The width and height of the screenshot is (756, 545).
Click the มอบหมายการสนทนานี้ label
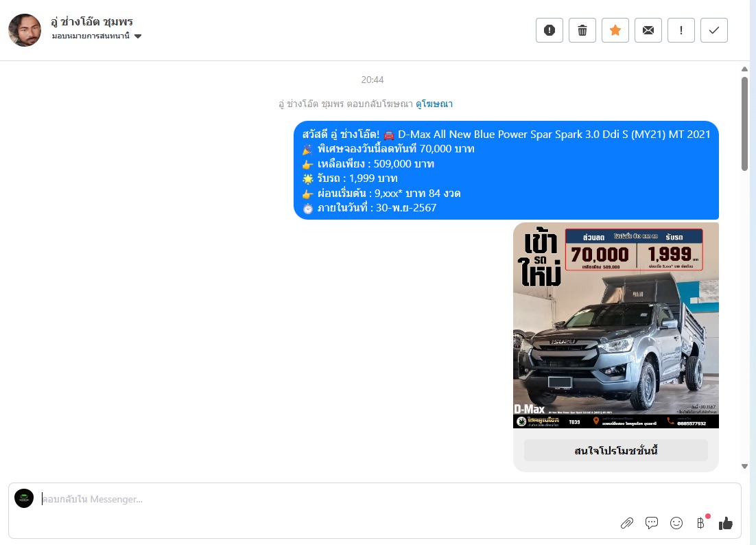[x=91, y=36]
